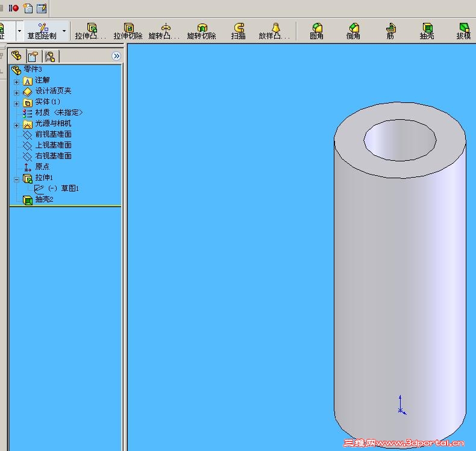Select the 倒角 chamfer tool

coord(353,31)
